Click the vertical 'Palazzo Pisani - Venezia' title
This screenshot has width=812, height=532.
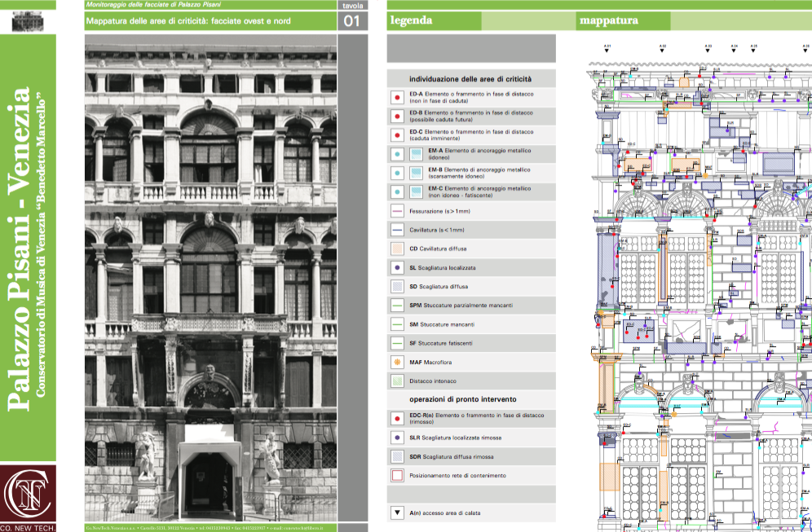click(20, 249)
